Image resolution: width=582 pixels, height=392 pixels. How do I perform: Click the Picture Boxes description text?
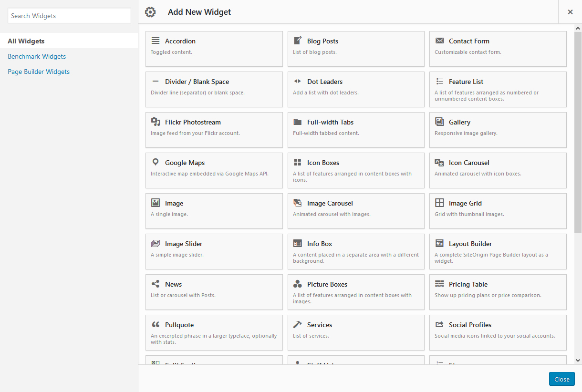(352, 298)
